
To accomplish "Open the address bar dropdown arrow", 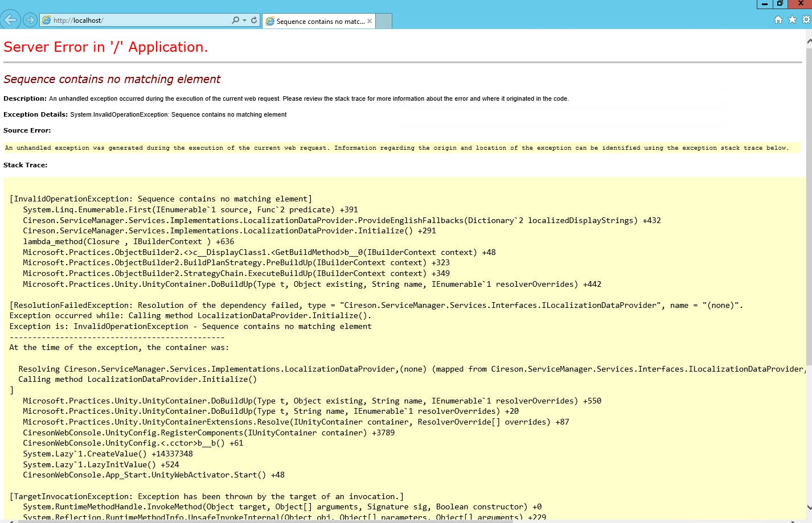I will click(245, 20).
